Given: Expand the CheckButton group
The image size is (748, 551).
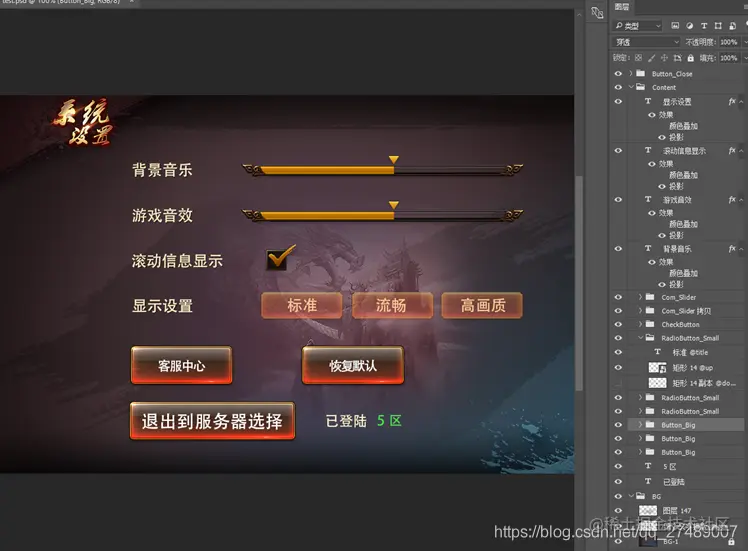Looking at the screenshot, I should pyautogui.click(x=641, y=324).
